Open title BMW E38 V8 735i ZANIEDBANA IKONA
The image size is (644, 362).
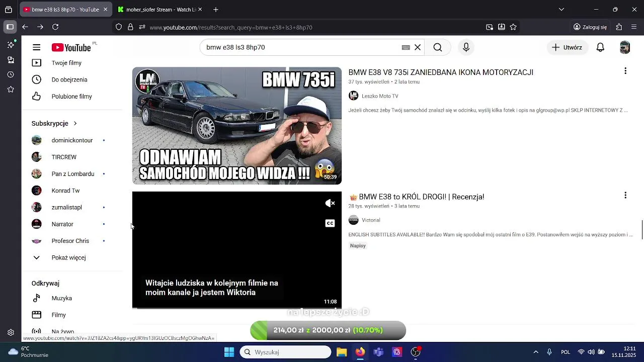coord(441,72)
